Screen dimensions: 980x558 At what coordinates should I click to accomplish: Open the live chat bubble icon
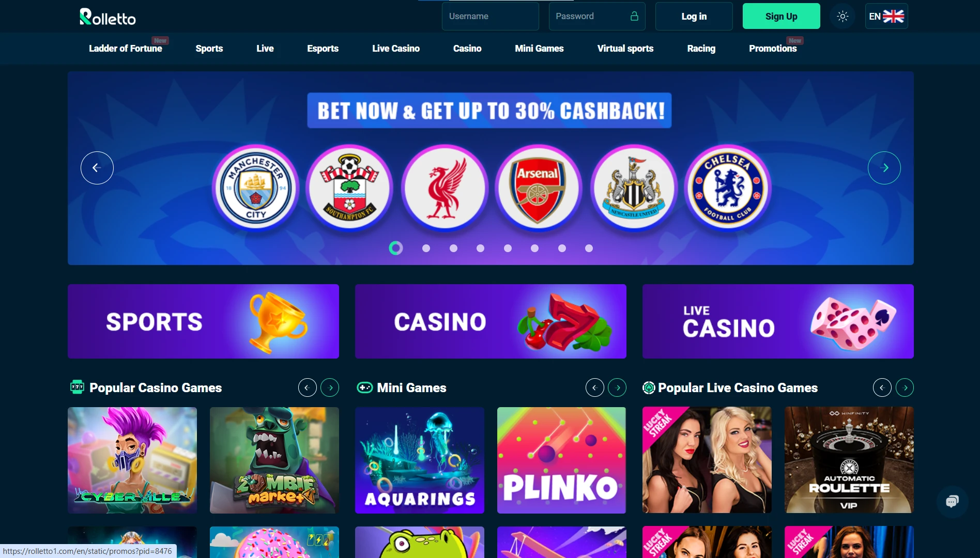tap(952, 501)
